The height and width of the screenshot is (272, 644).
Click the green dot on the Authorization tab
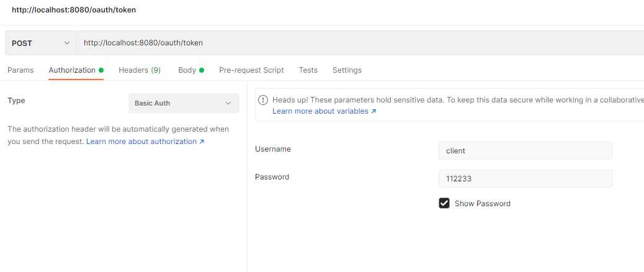(101, 70)
